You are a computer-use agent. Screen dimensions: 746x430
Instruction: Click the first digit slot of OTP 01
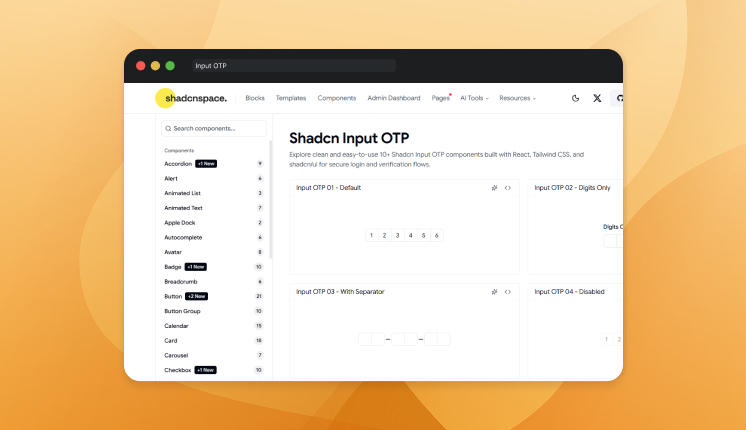372,235
